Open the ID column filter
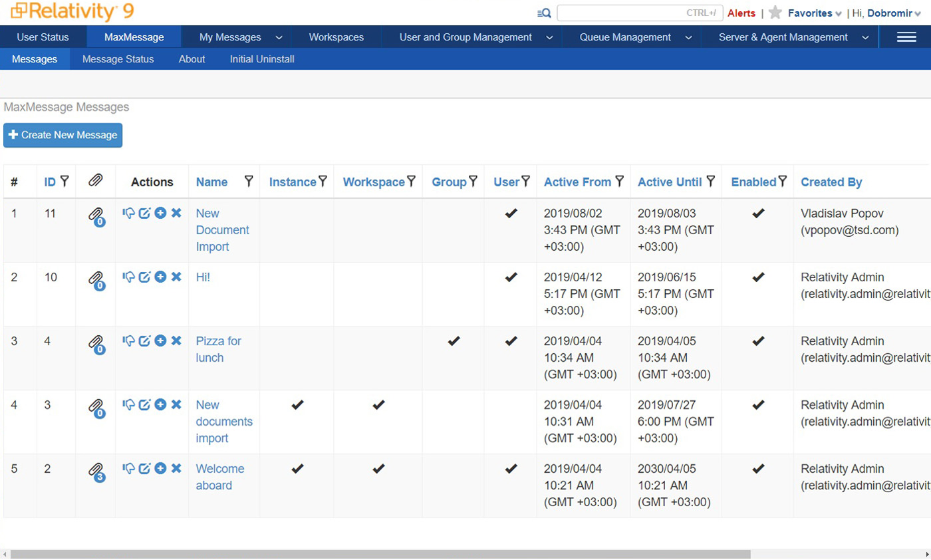This screenshot has height=560, width=931. 65,182
